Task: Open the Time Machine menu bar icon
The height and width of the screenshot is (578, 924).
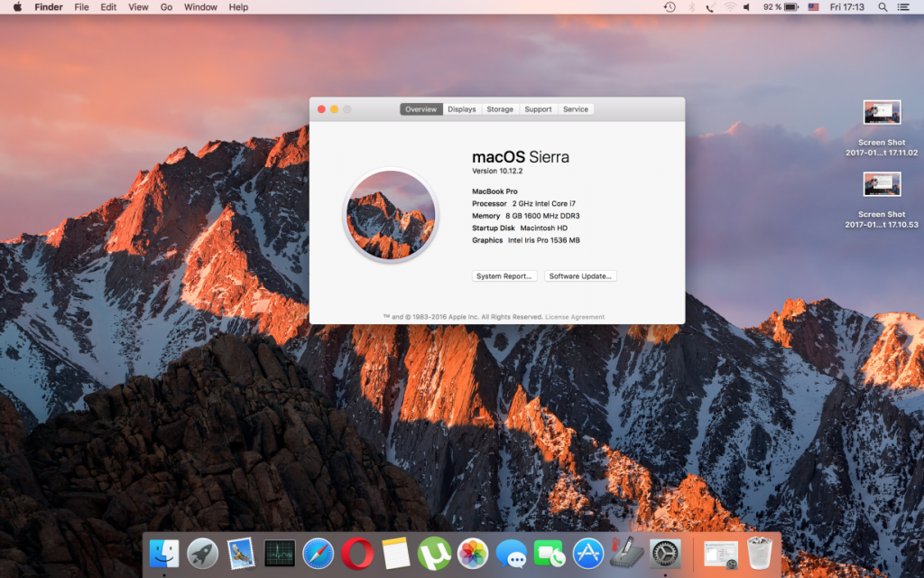Action: (670, 7)
